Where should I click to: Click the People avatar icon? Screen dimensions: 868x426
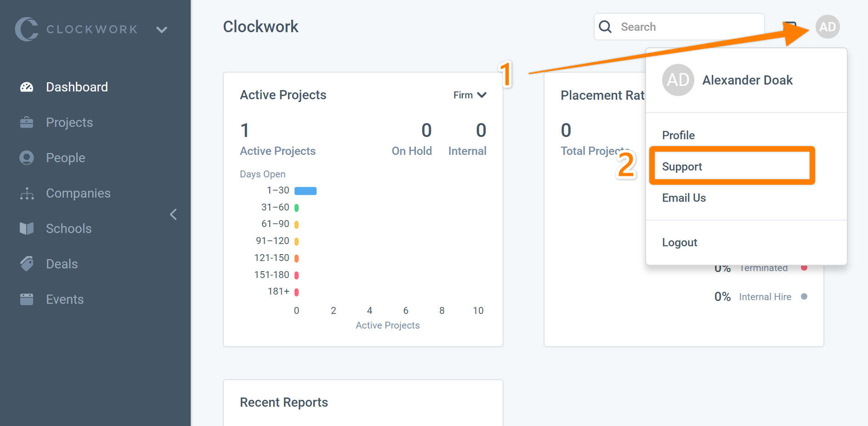coord(27,158)
